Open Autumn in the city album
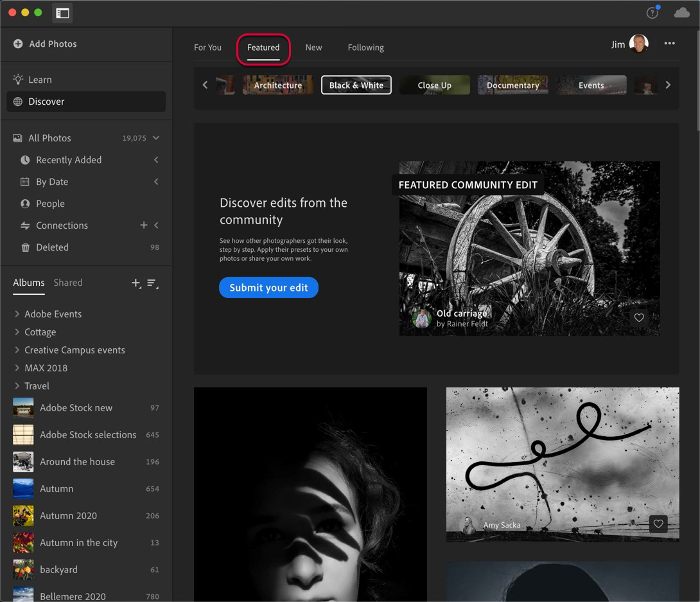Screen dimensions: 700x602 pyautogui.click(x=86, y=543)
